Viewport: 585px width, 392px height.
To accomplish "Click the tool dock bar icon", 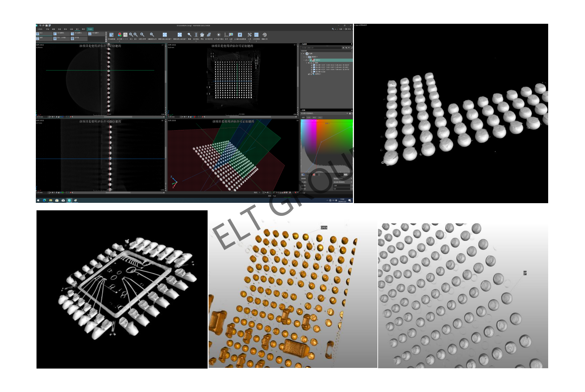I will (256, 35).
